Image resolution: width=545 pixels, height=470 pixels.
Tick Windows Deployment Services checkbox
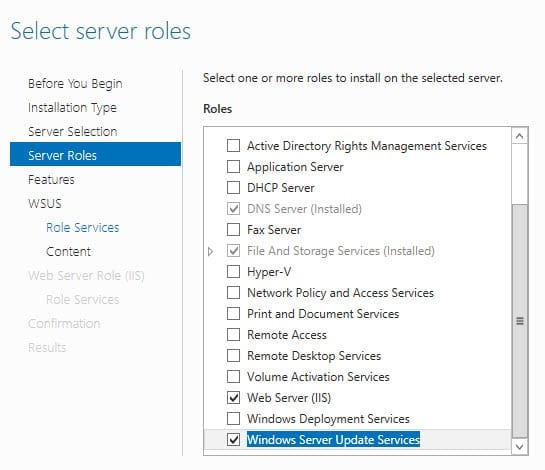pos(233,419)
